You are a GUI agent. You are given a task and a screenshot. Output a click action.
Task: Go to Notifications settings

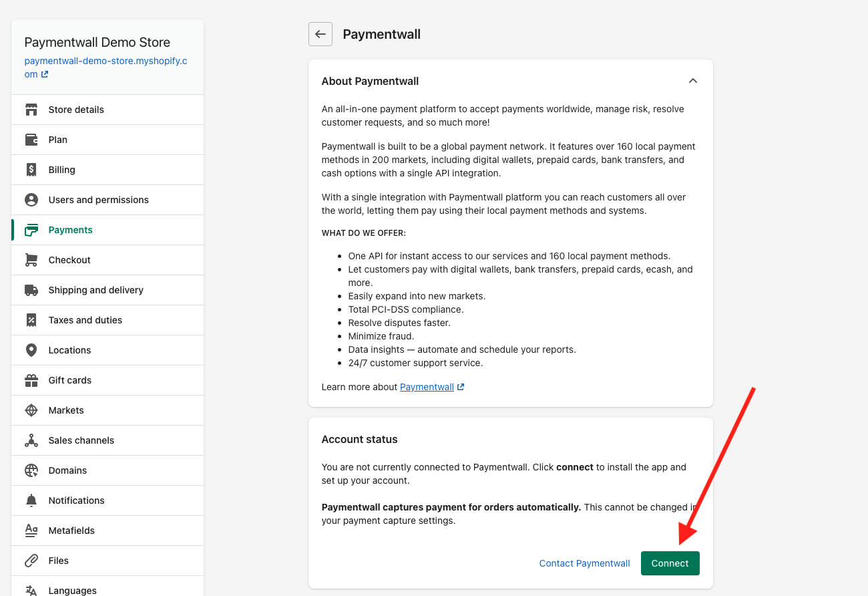click(x=107, y=500)
